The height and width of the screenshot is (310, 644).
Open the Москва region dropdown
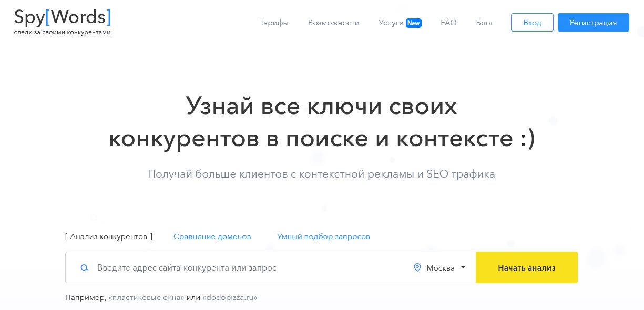click(x=441, y=268)
